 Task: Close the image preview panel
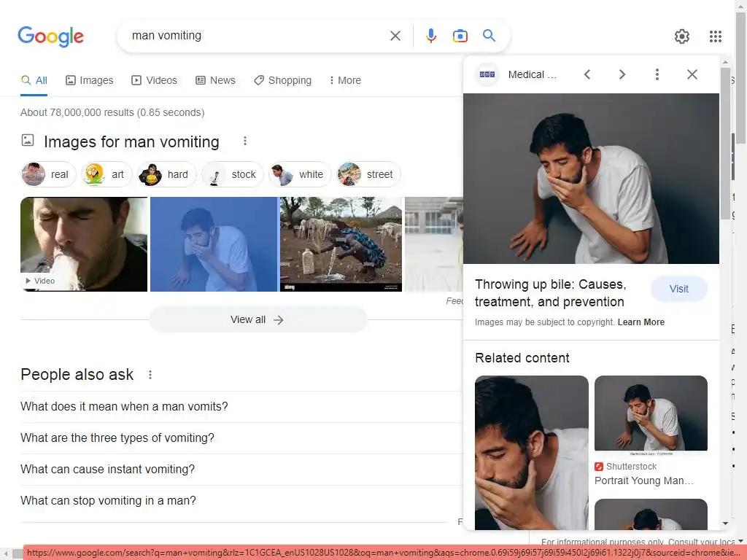(x=692, y=74)
